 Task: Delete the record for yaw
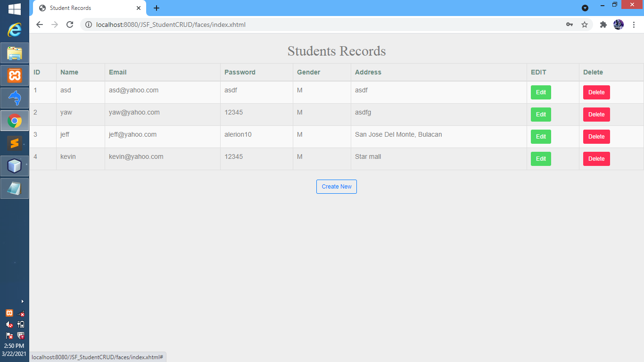pos(596,115)
